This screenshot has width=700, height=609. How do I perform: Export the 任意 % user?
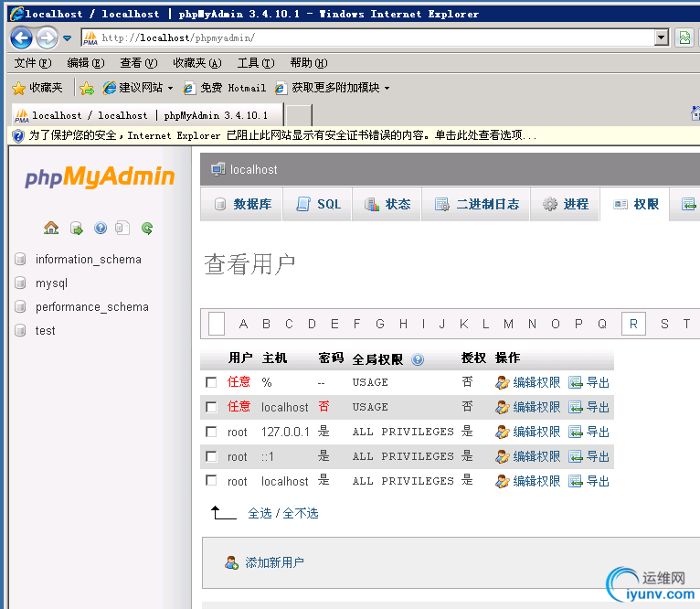point(589,382)
